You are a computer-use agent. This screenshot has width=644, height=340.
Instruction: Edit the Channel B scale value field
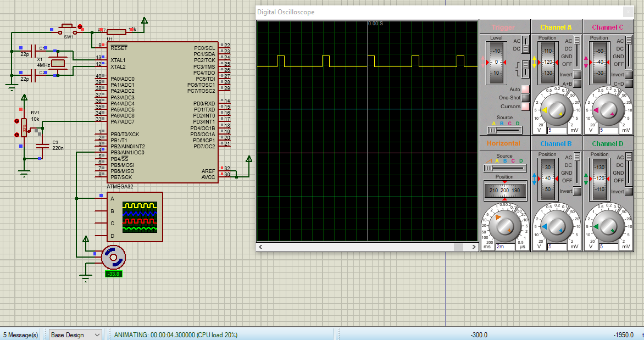[556, 248]
